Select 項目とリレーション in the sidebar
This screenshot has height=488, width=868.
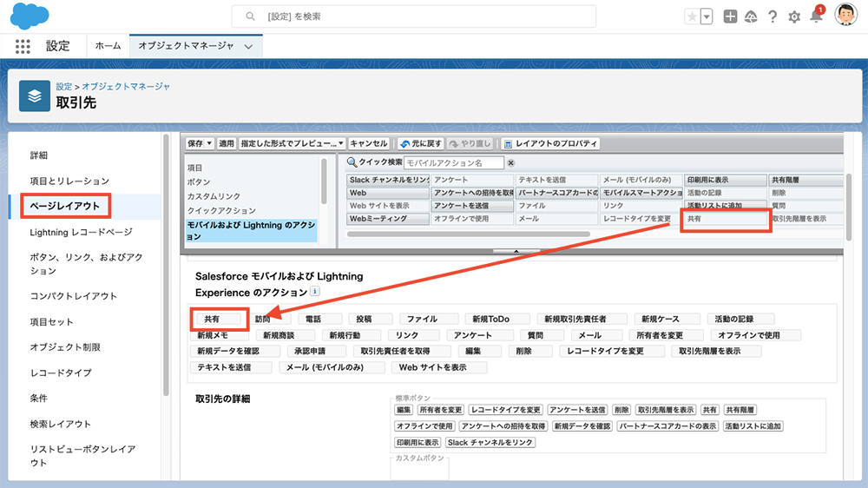tap(69, 181)
